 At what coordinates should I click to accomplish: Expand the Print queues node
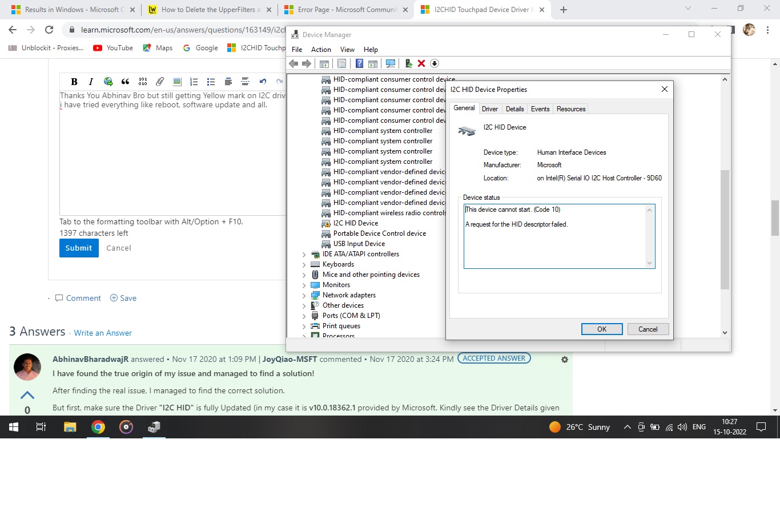point(304,327)
